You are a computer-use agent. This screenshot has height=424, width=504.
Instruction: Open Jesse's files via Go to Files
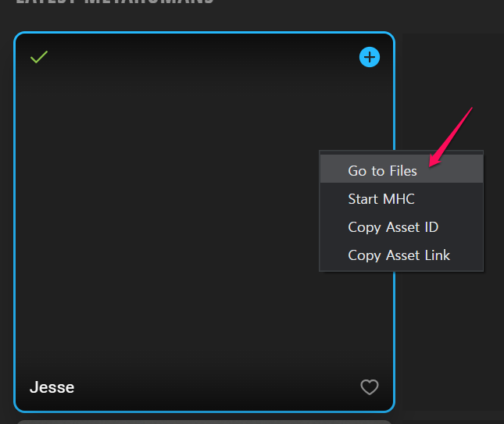pos(382,171)
